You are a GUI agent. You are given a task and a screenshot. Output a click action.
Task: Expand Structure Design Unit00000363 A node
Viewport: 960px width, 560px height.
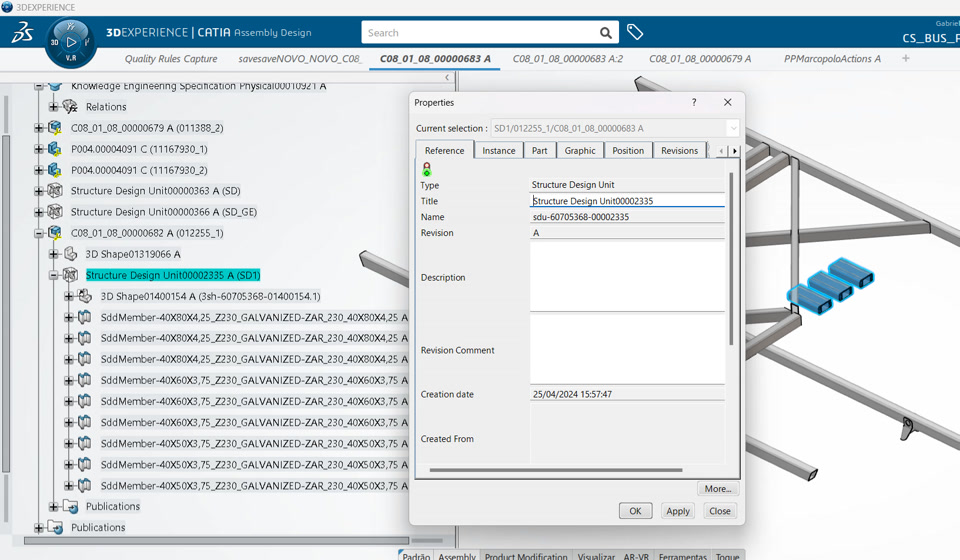pyautogui.click(x=39, y=191)
